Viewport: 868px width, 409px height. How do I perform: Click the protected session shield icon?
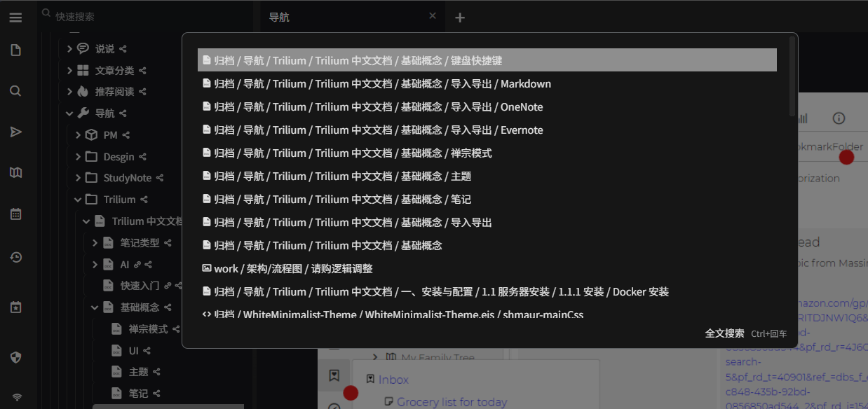(15, 357)
